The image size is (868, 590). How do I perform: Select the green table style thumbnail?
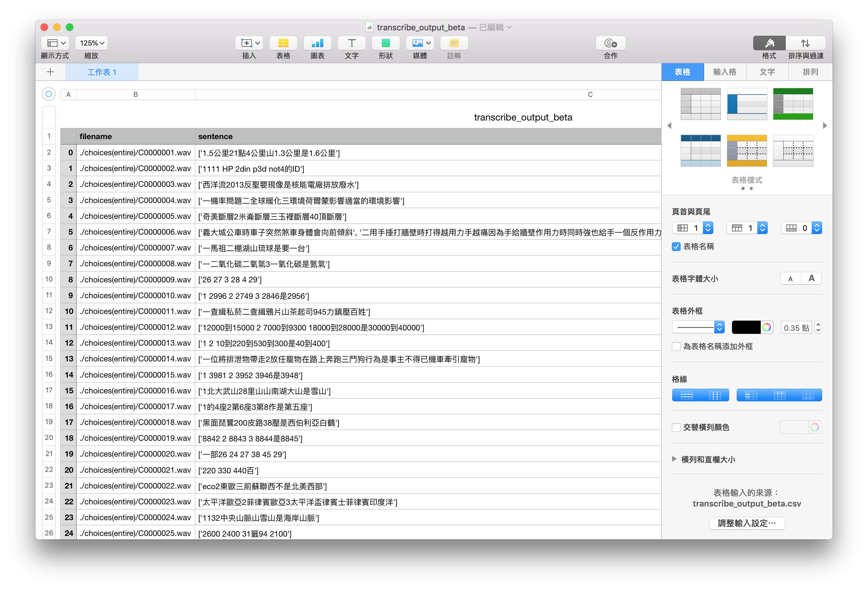(x=792, y=104)
